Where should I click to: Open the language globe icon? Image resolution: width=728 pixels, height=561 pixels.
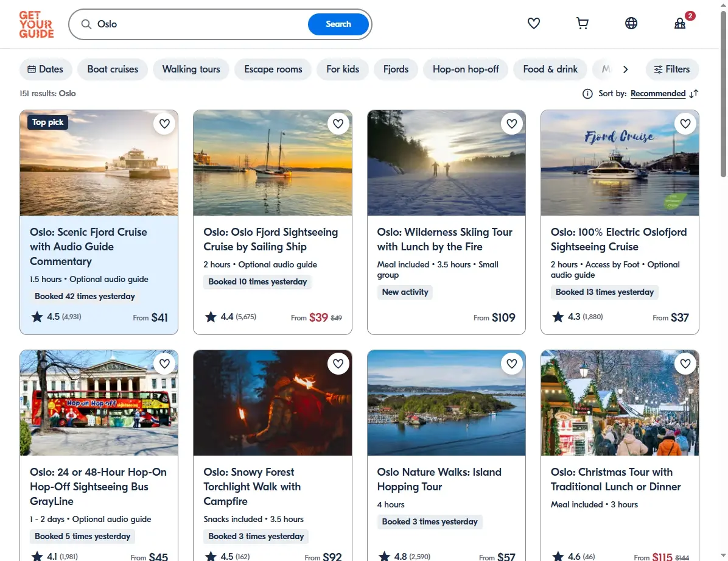click(x=631, y=23)
